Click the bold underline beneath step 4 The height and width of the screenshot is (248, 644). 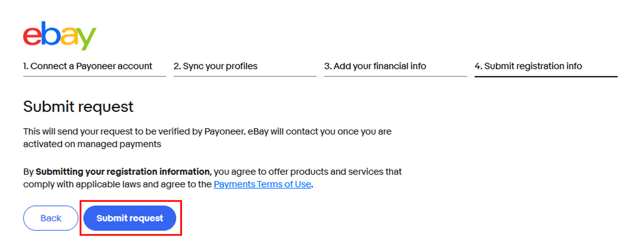click(546, 76)
